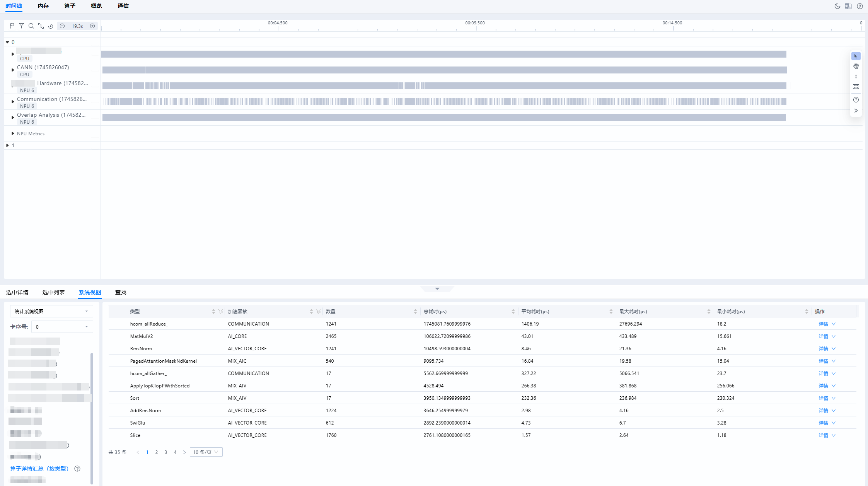The image size is (868, 486).
Task: Switch to the 算子 tab
Action: click(70, 6)
